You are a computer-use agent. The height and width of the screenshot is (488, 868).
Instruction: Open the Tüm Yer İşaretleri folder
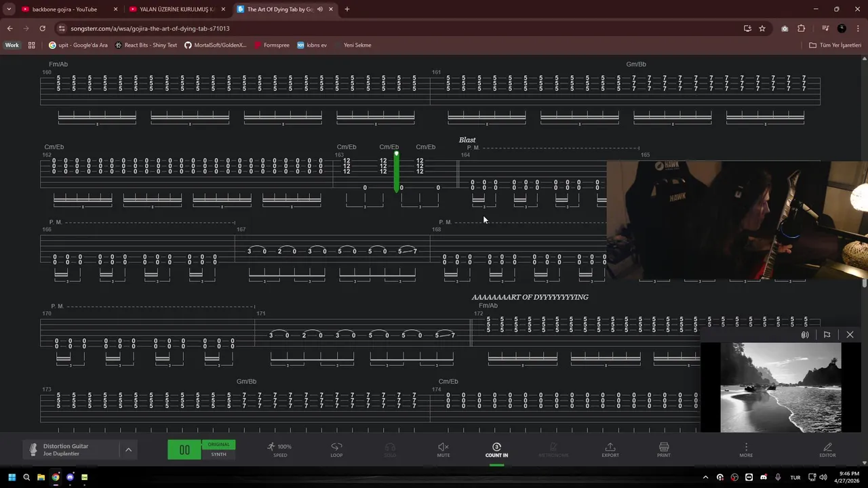[x=835, y=45]
